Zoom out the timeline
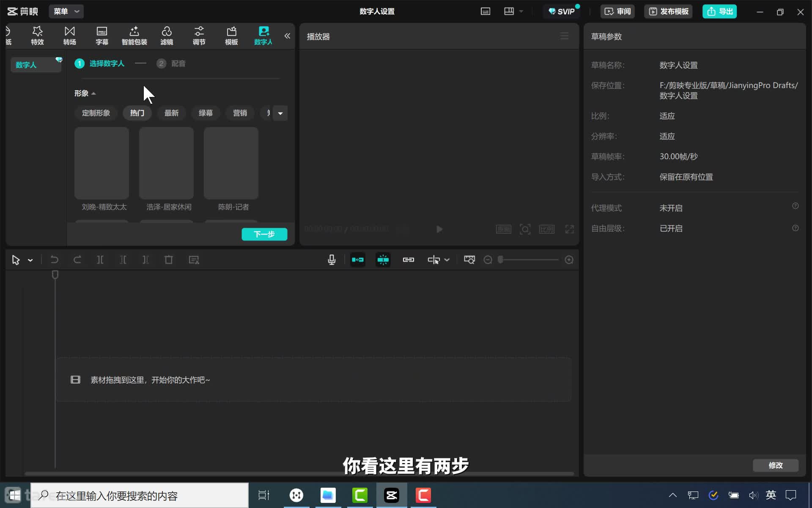Image resolution: width=812 pixels, height=508 pixels. 488,260
